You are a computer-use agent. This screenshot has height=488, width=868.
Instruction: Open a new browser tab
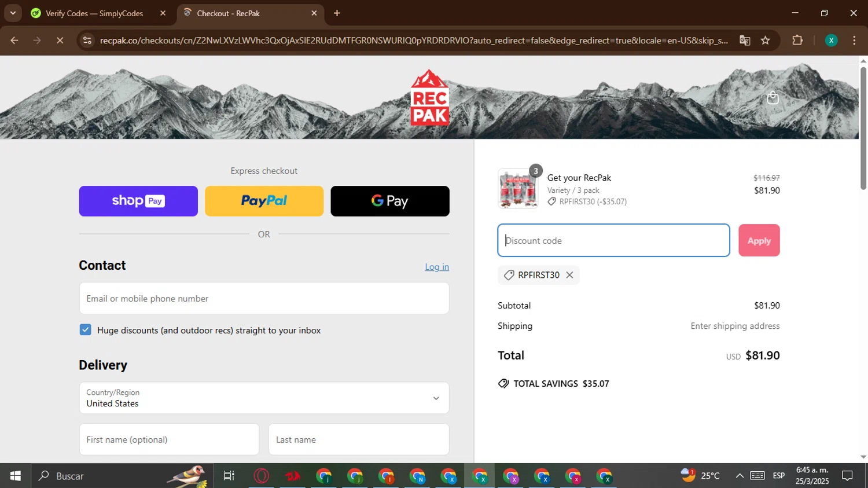coord(337,13)
